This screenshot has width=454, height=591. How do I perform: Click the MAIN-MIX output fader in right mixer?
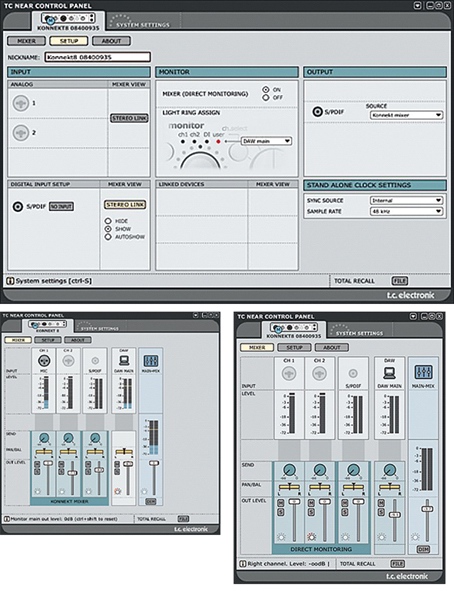(x=427, y=509)
